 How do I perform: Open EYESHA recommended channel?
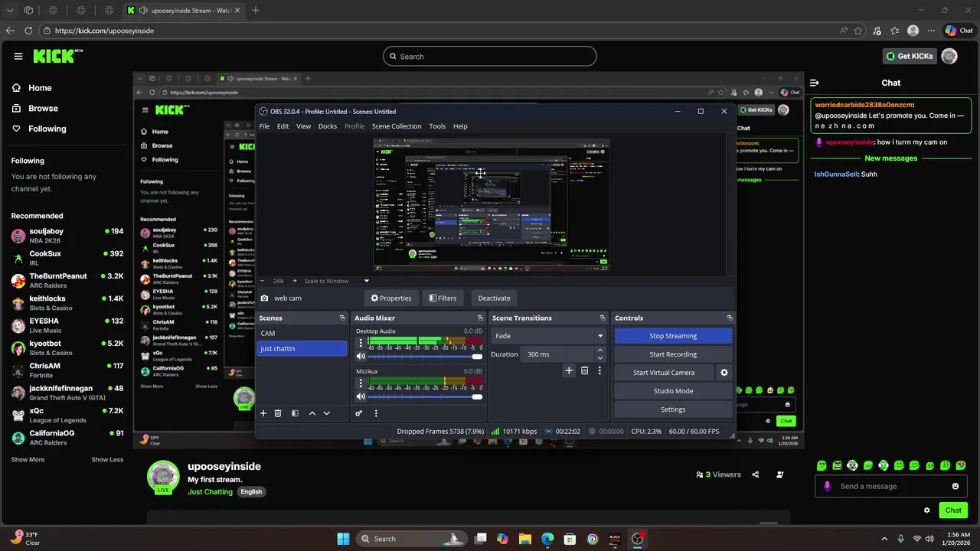pyautogui.click(x=67, y=324)
